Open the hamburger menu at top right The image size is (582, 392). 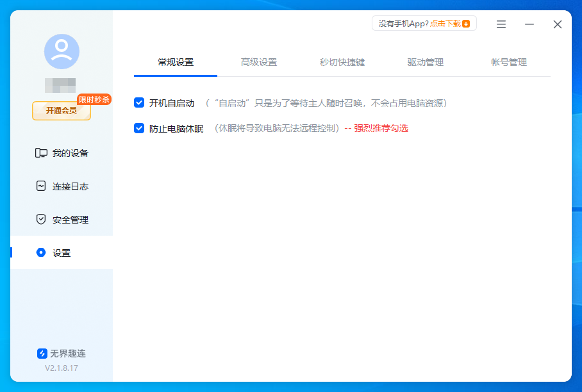coord(501,24)
